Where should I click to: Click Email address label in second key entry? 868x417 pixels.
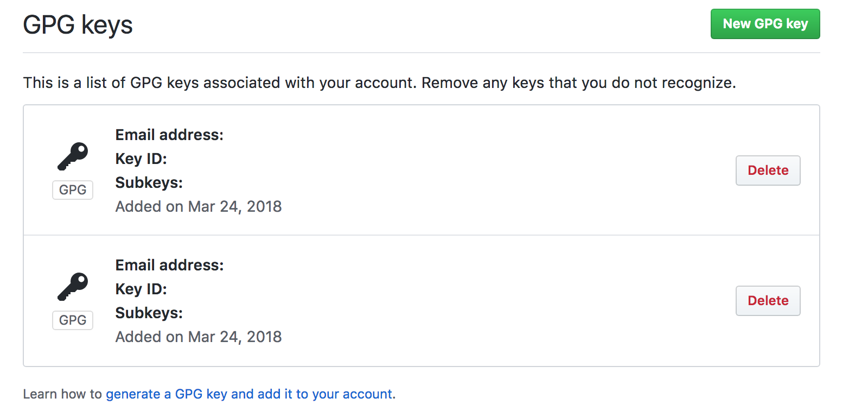(x=169, y=265)
